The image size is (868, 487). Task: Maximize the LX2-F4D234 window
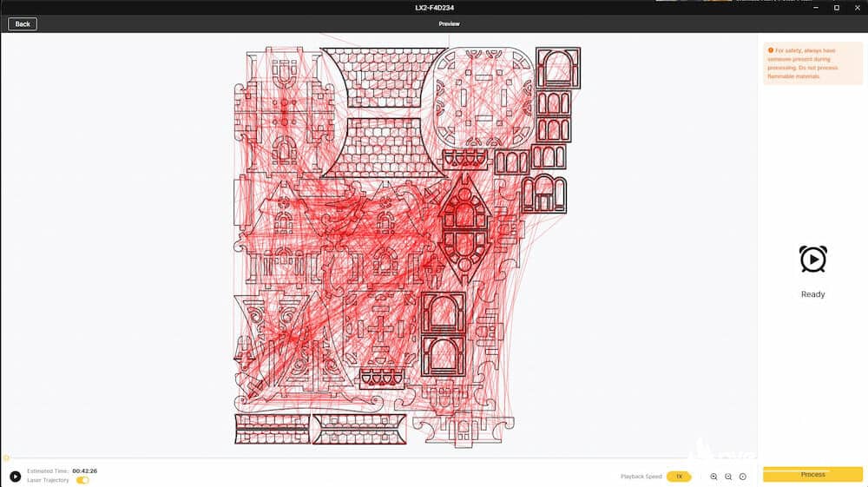coord(837,8)
